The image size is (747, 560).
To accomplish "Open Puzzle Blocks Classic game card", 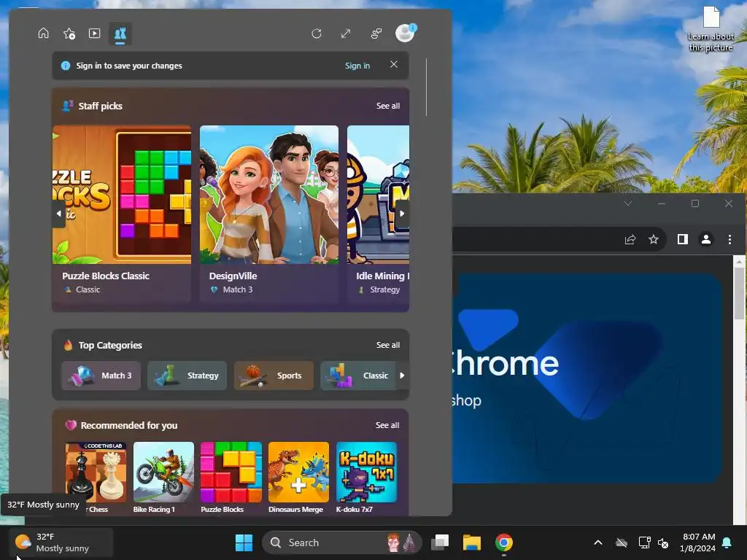I will (x=122, y=214).
